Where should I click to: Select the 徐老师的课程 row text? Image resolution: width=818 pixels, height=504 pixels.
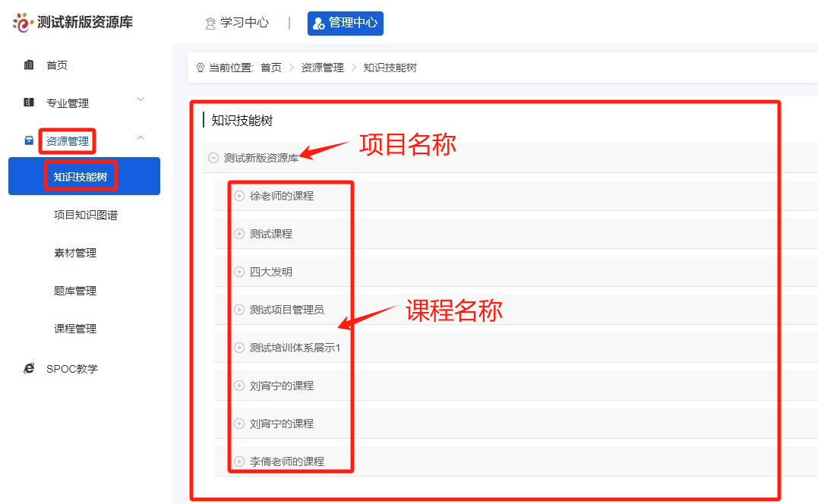282,196
